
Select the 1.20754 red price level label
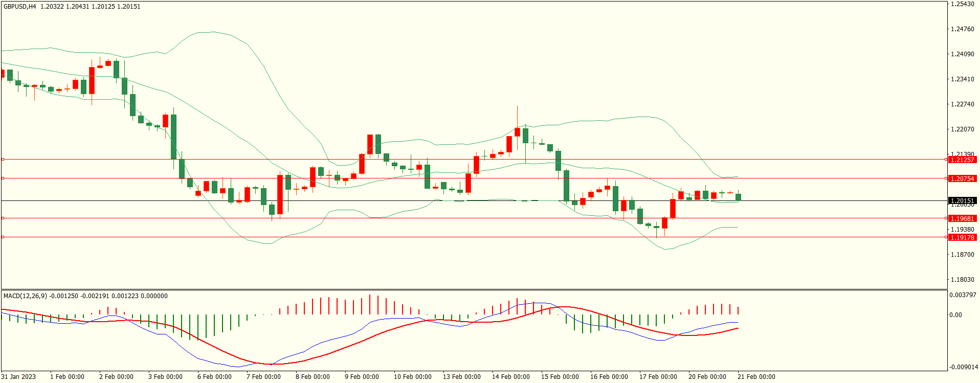click(x=962, y=178)
